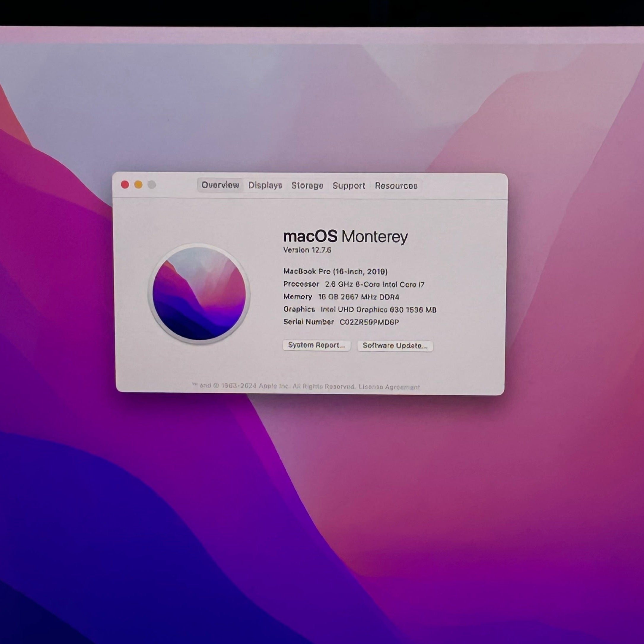This screenshot has height=644, width=644.
Task: Click the Intel Core i7 processor value
Action: point(375,284)
